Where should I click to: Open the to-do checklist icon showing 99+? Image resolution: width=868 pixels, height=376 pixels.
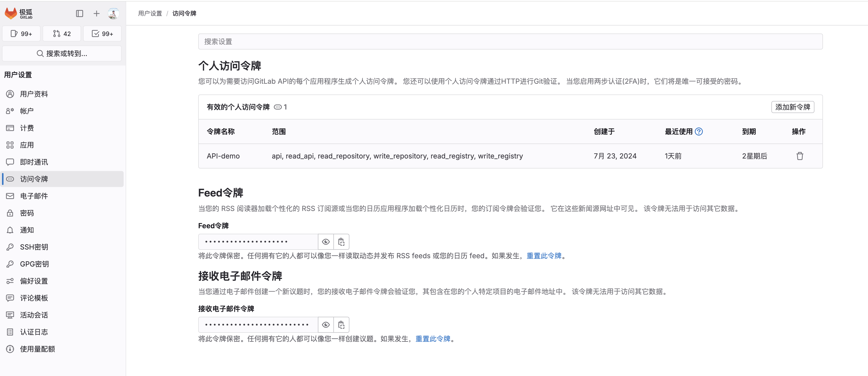tap(102, 33)
